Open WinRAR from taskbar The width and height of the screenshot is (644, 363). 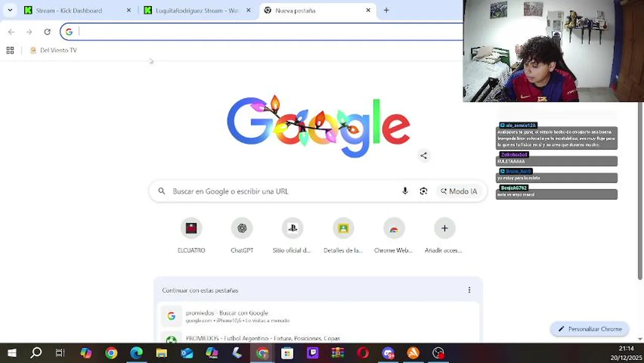coord(338,353)
